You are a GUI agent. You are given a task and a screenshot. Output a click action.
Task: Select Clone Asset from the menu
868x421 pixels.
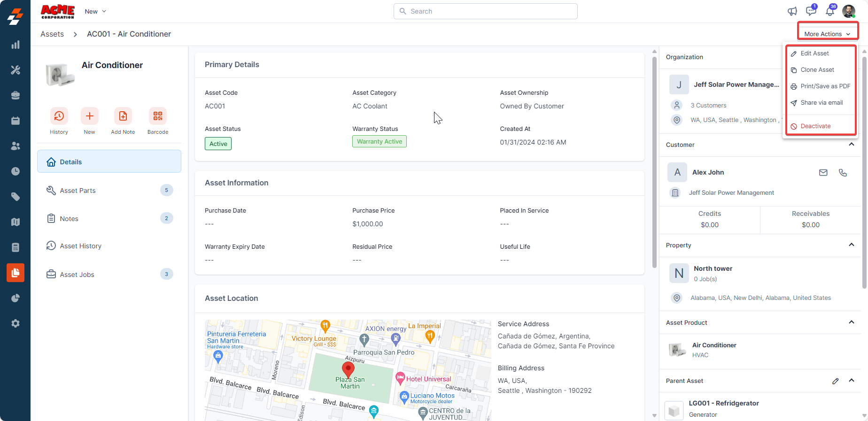click(817, 70)
